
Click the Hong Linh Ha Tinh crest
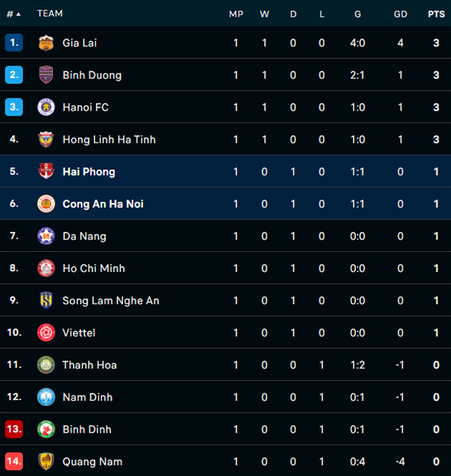[46, 139]
